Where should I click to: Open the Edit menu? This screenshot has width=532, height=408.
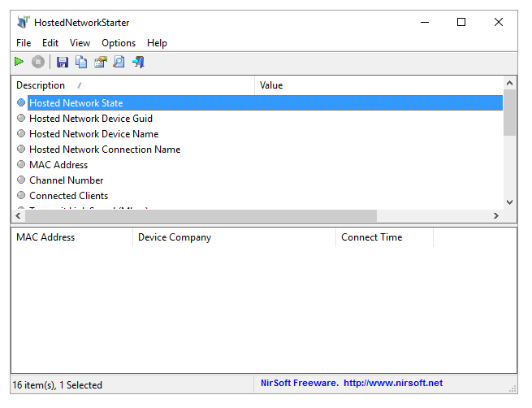click(50, 43)
